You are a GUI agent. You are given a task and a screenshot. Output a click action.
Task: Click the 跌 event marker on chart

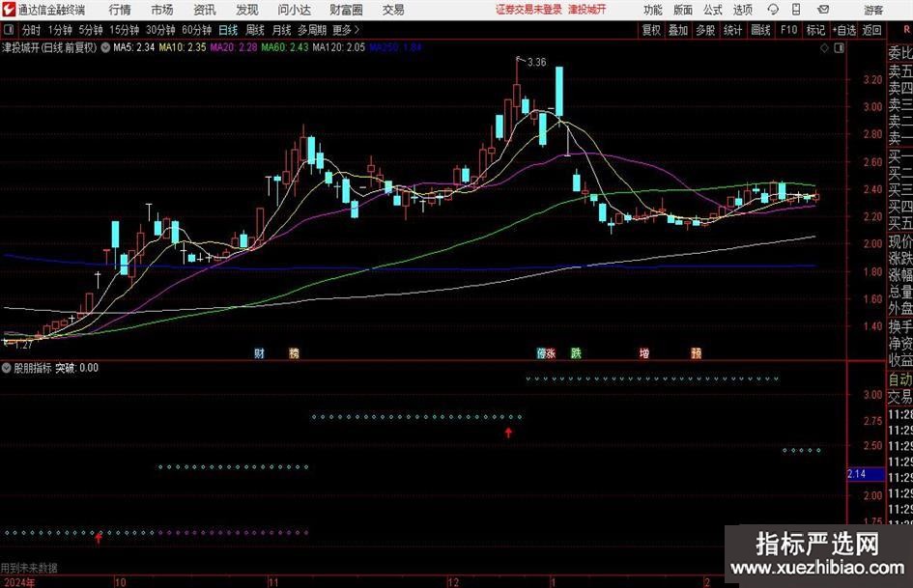coord(576,352)
